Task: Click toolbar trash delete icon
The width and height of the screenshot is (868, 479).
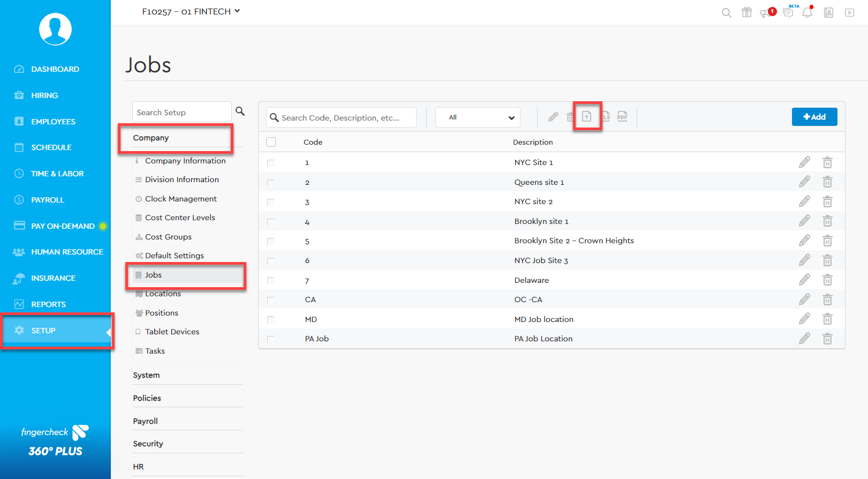Action: [x=570, y=117]
